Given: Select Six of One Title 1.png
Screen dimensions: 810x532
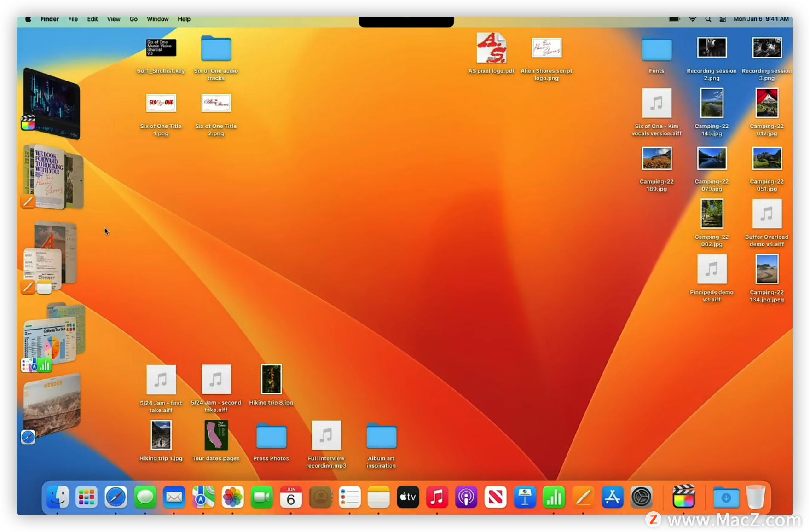Looking at the screenshot, I should pos(161,115).
